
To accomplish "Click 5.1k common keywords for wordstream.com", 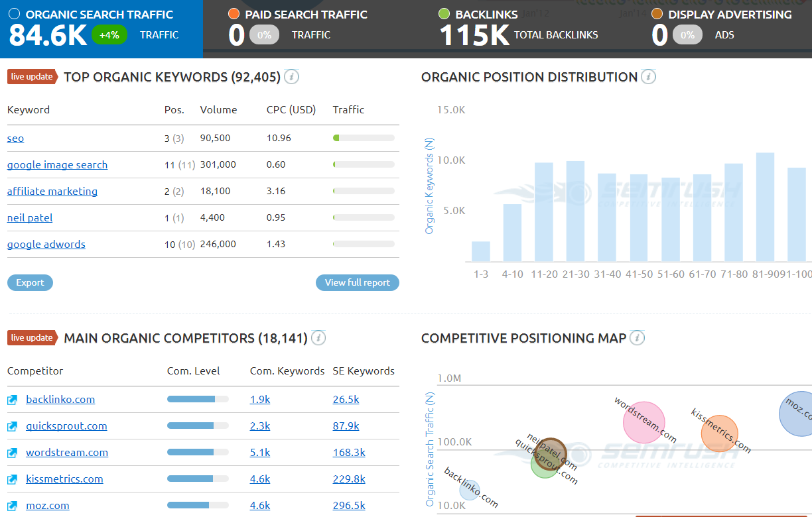I will 260,453.
